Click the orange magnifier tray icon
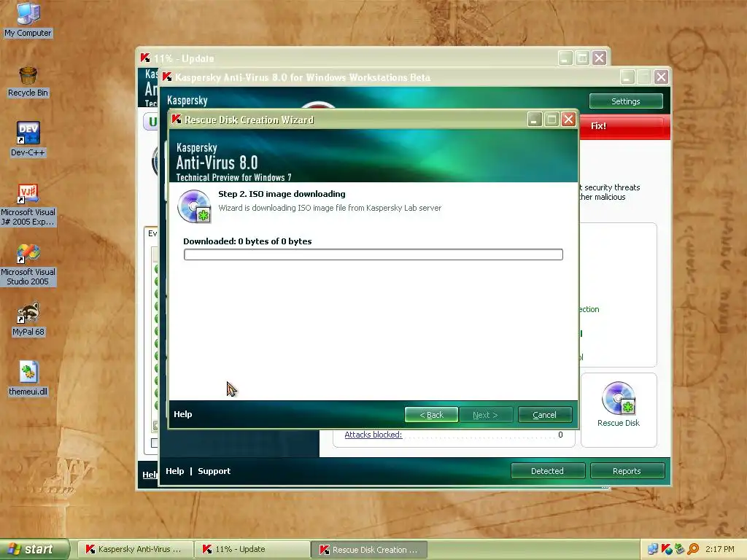Viewport: 747px width, 560px height. 693,549
